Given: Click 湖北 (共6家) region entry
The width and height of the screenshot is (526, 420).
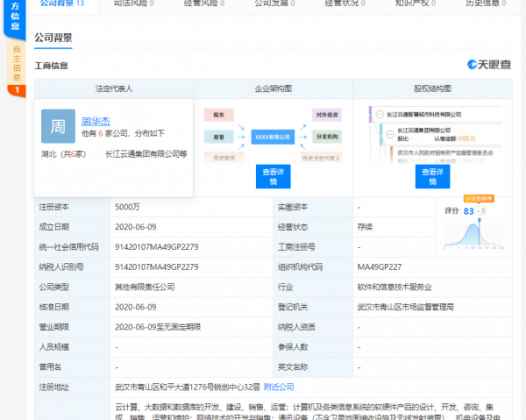Looking at the screenshot, I should click(63, 154).
